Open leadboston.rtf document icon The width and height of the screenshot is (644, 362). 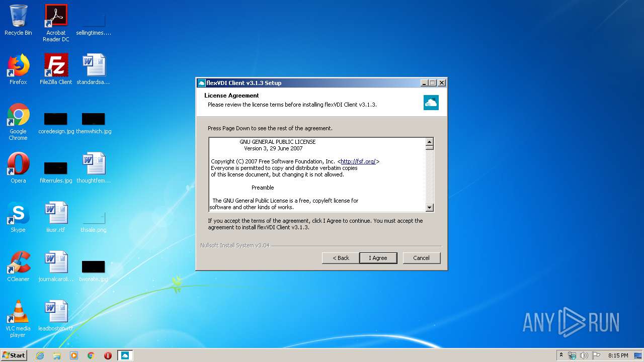tap(56, 316)
